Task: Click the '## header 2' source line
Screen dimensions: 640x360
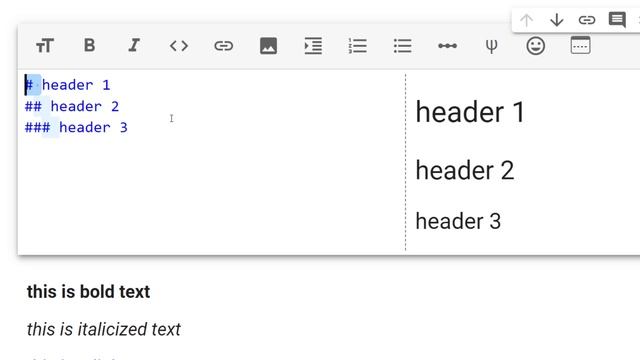Action: [72, 107]
